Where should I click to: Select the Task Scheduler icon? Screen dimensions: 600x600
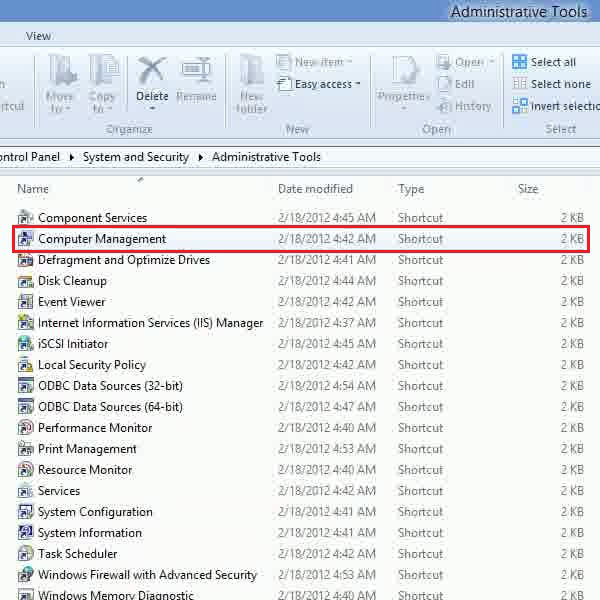coord(26,554)
